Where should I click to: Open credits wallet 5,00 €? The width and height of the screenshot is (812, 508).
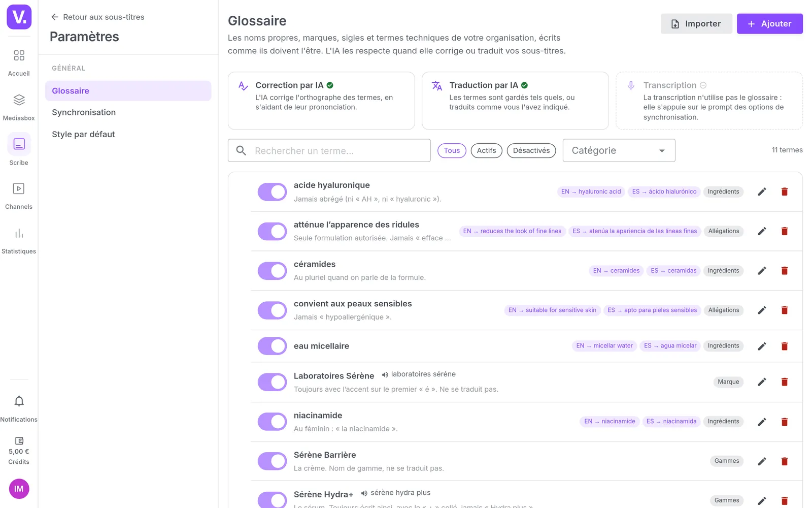click(19, 451)
